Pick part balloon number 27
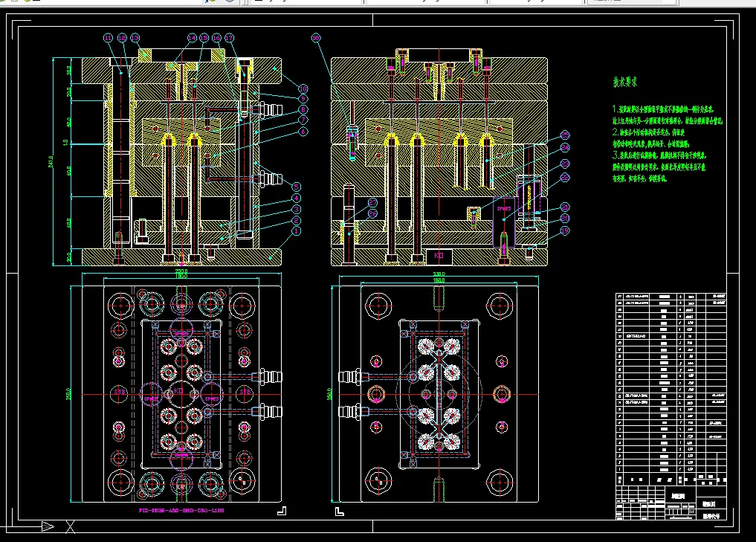Viewport: 756px width, 542px height. click(x=372, y=202)
